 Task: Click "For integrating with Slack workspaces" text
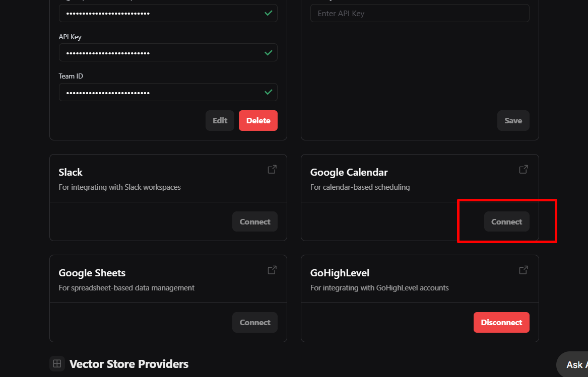point(119,187)
